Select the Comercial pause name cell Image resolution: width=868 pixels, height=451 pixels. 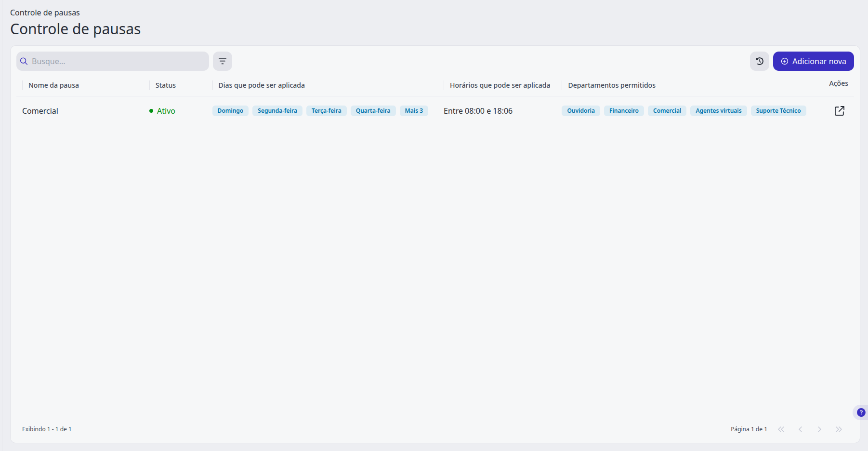[40, 111]
